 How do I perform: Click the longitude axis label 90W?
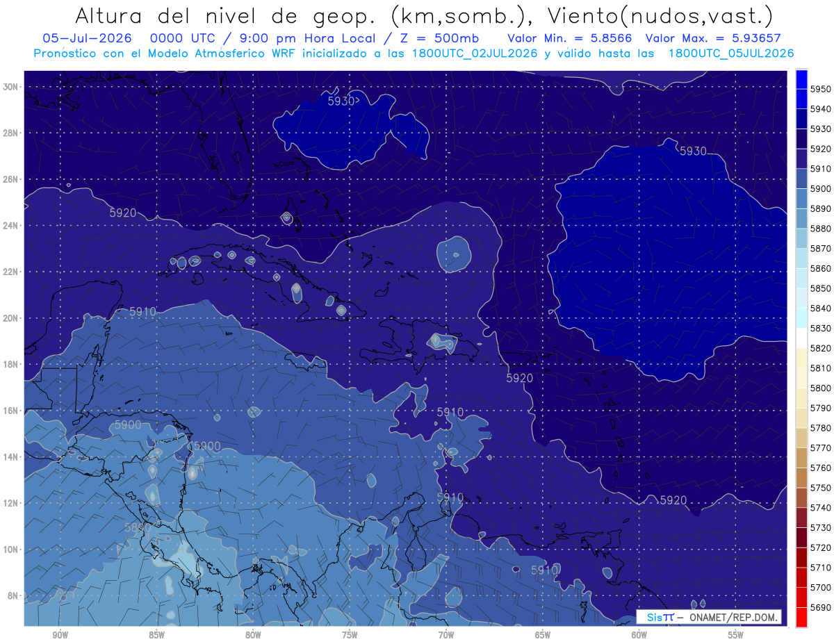[60, 635]
